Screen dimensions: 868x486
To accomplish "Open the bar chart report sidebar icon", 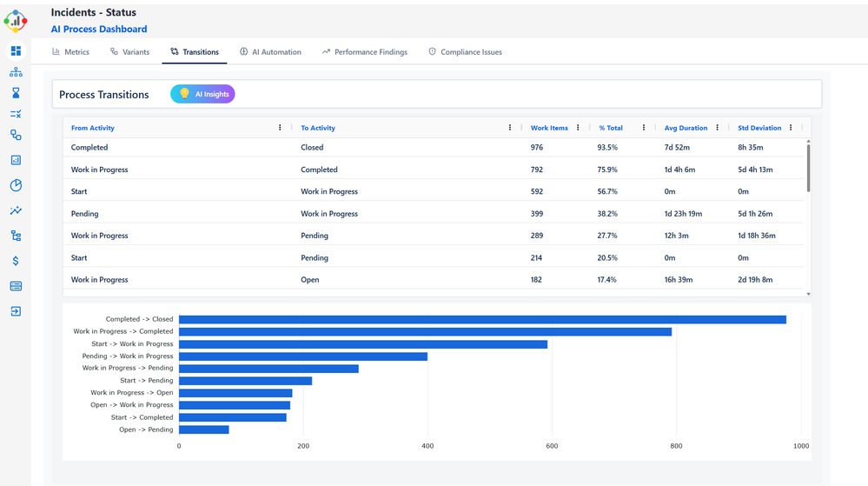I will pos(16,160).
